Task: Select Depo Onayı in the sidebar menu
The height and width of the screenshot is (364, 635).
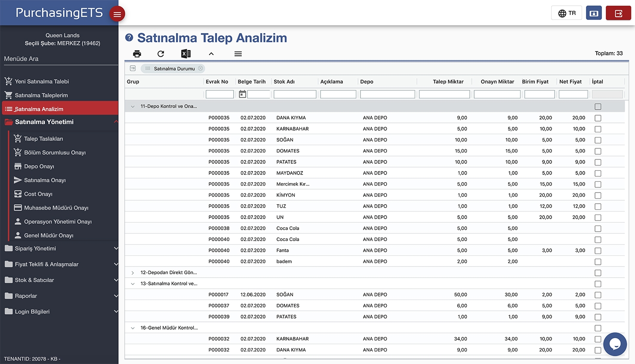Action: (39, 166)
